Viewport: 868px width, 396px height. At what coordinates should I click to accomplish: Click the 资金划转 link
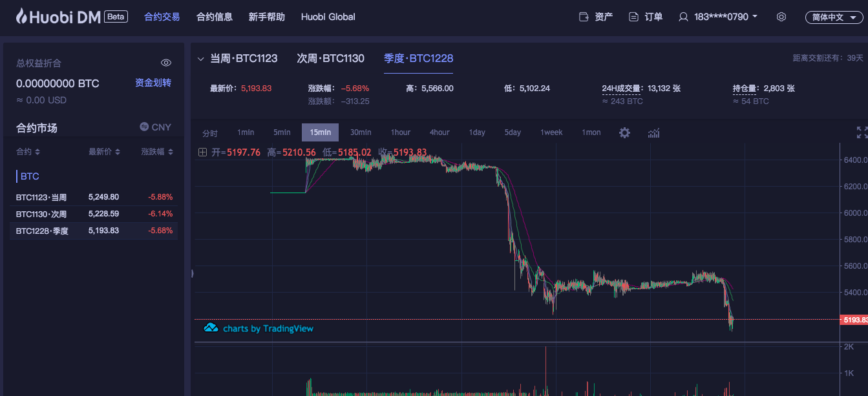click(x=153, y=83)
